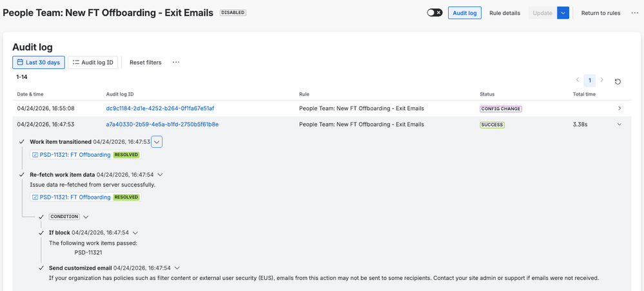
Task: Open the Rule details tab
Action: click(x=505, y=13)
